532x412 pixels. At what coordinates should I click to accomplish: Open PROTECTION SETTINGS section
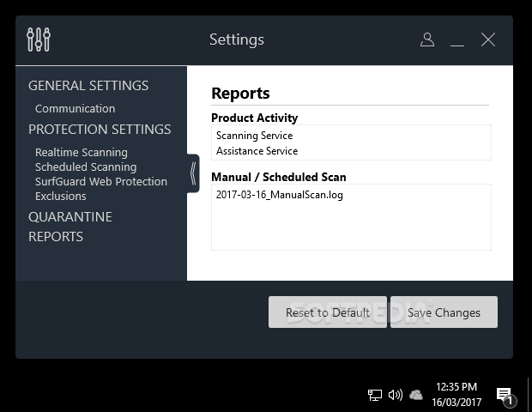pos(100,130)
